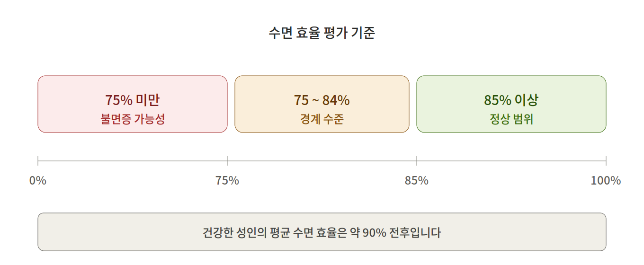Click the 75% scale label
The width and height of the screenshot is (644, 265).
coord(227,180)
